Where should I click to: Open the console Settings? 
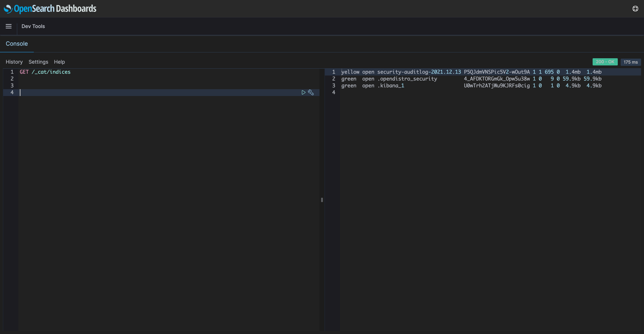[x=38, y=62]
